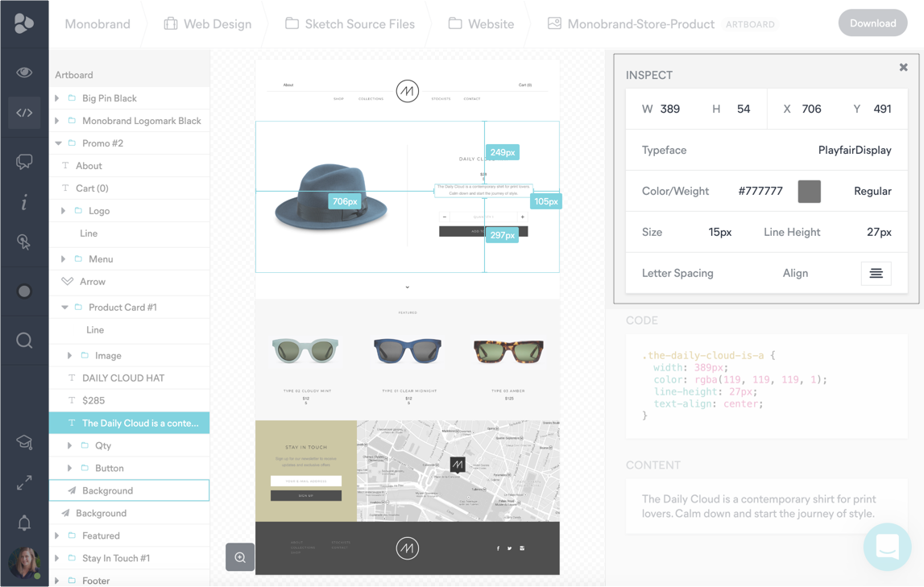
Task: Click the mint sunglasses thumbnail
Action: (x=305, y=350)
